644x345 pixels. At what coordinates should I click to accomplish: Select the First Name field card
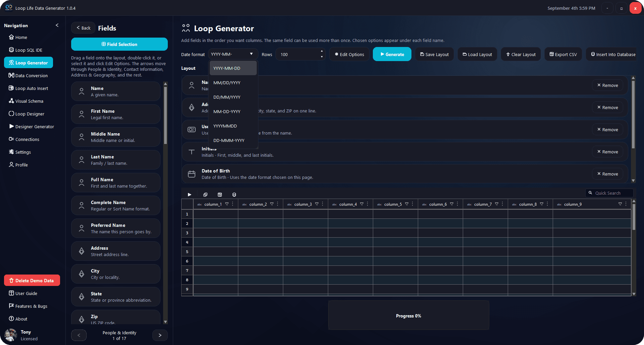tap(115, 114)
